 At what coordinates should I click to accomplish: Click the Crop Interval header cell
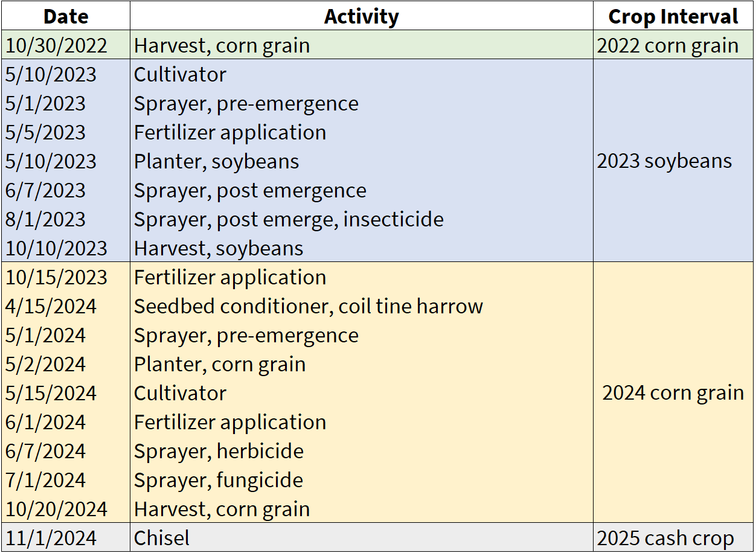point(673,16)
